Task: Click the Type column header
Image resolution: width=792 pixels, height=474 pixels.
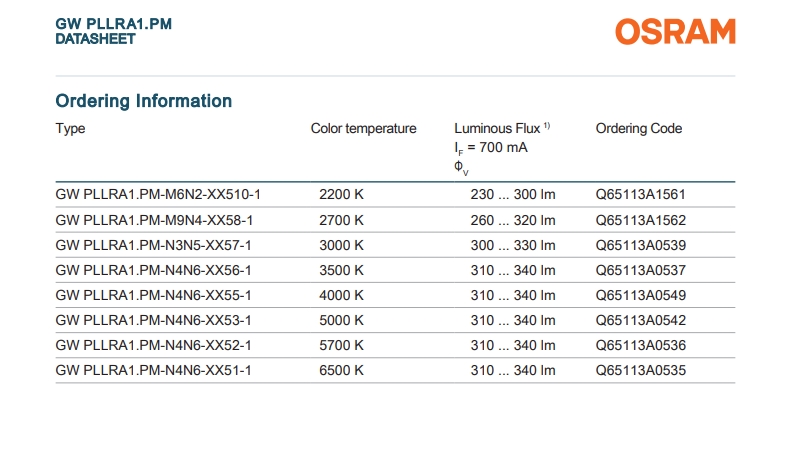Action: [x=70, y=128]
